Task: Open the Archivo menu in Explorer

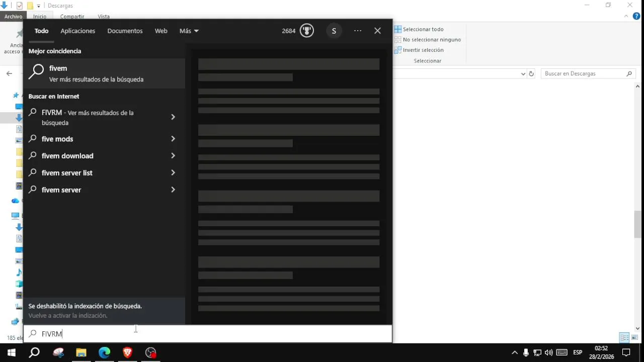Action: pyautogui.click(x=13, y=17)
